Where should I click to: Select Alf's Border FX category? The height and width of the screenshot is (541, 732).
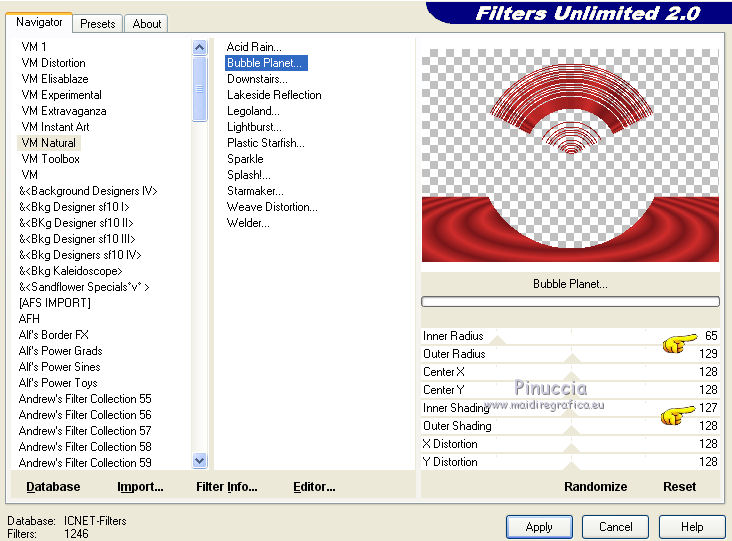(x=53, y=335)
